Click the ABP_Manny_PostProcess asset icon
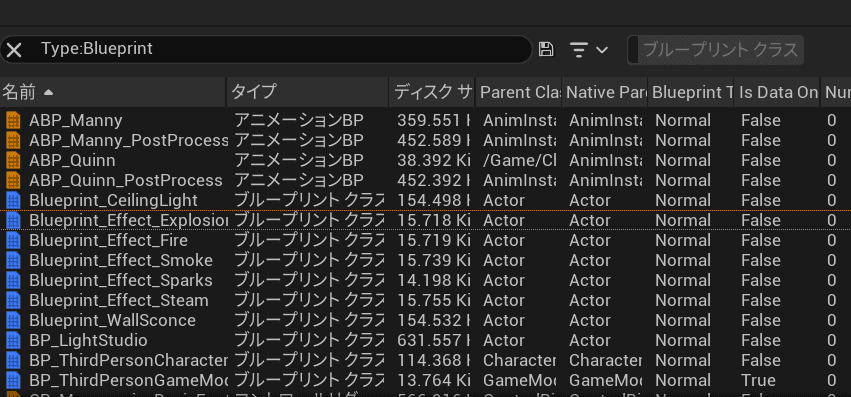The image size is (851, 397). coord(12,140)
